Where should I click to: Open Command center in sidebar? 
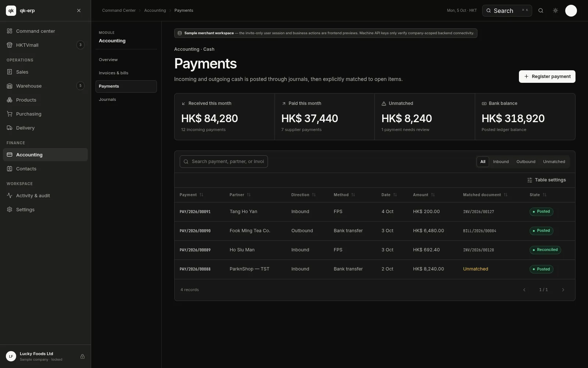tap(45, 31)
